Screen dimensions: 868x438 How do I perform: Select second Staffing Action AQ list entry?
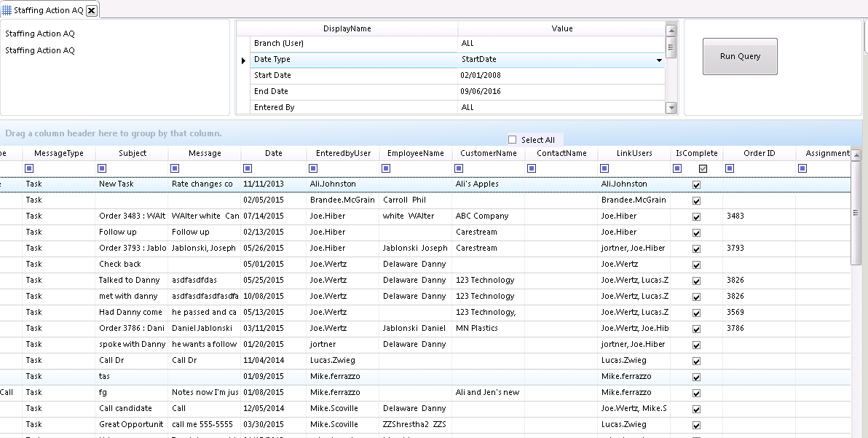pos(40,50)
